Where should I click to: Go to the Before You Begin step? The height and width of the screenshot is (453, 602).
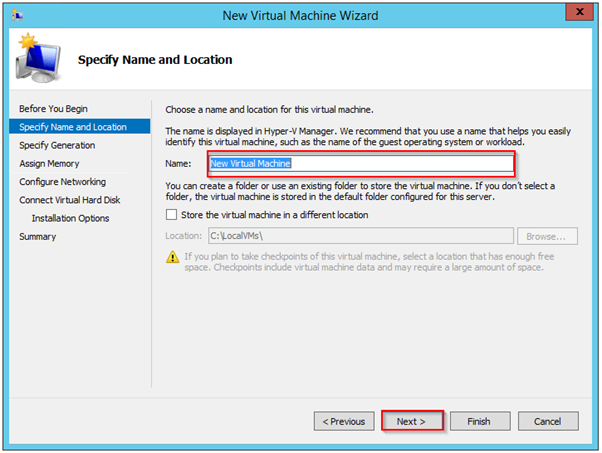pos(54,108)
